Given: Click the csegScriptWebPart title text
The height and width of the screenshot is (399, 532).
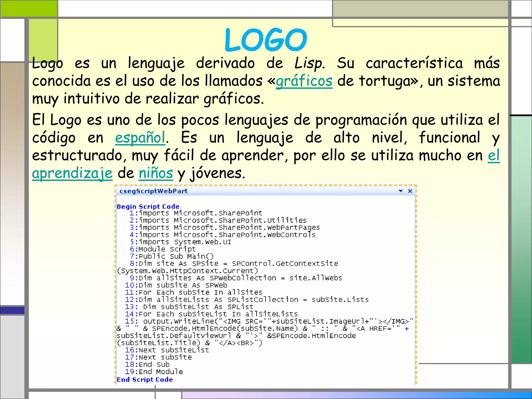Looking at the screenshot, I should coord(154,191).
